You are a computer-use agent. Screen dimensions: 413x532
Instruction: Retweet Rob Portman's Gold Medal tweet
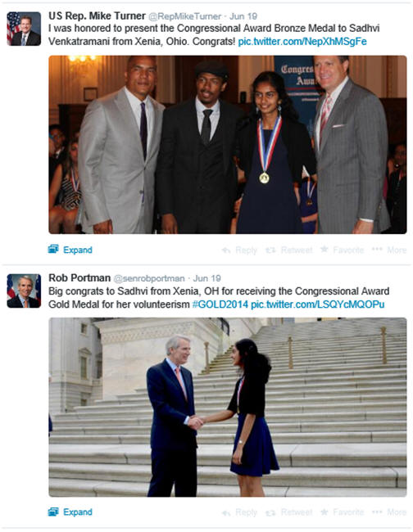(x=288, y=512)
